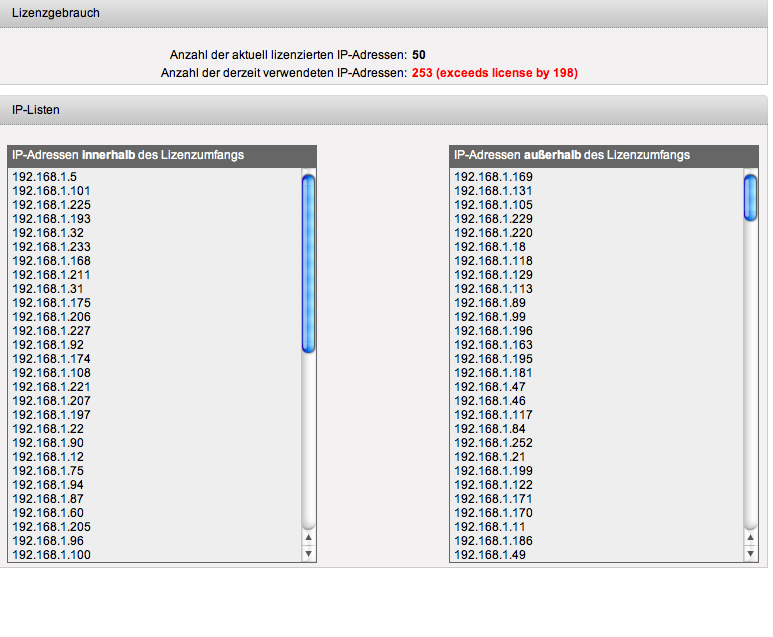Click the down arrow of the right list scrollbar

(750, 553)
